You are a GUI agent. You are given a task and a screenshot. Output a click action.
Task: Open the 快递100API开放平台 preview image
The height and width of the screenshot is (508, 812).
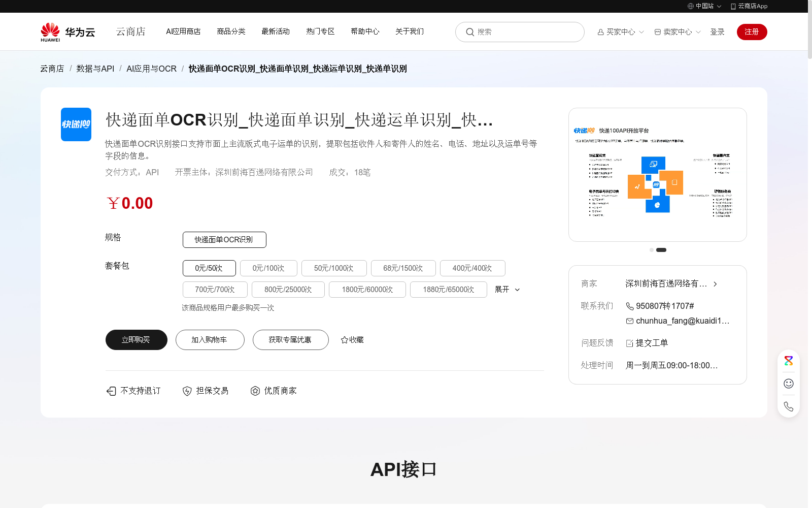point(658,175)
